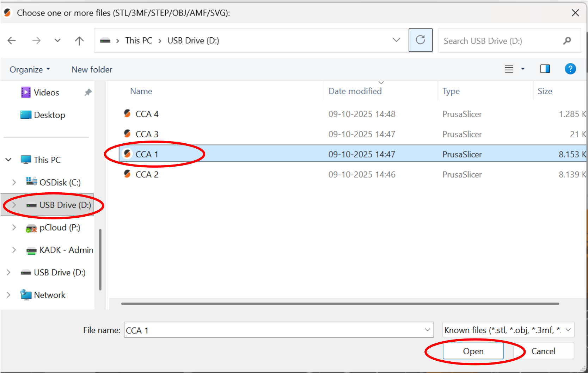
Task: Expand the OSDisk (C:) tree node
Action: [x=14, y=182]
